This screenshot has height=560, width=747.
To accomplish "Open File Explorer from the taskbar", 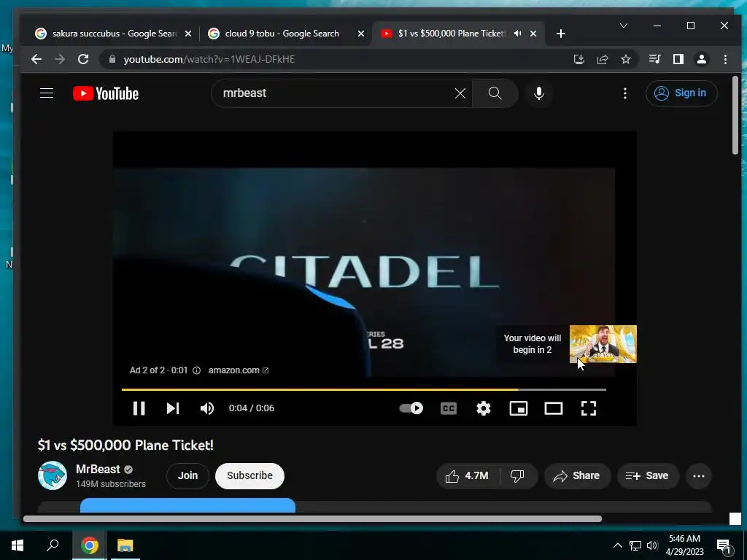I will 125,545.
